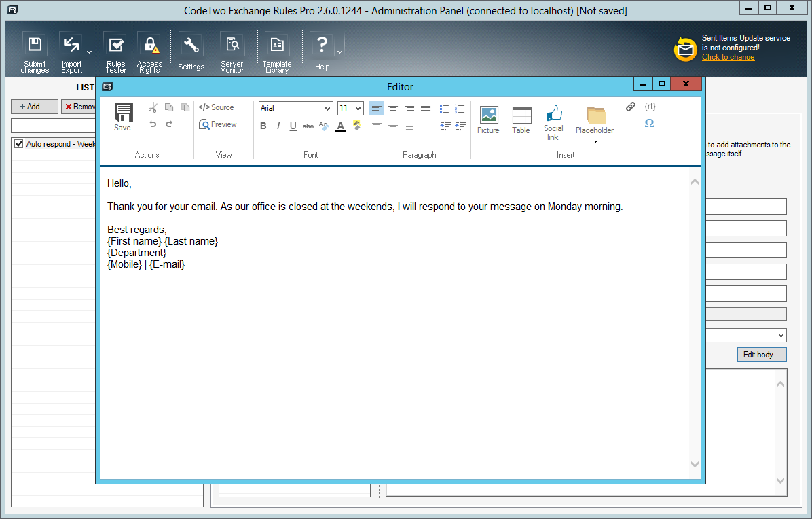812x519 pixels.
Task: Open the Template Library
Action: pyautogui.click(x=277, y=53)
